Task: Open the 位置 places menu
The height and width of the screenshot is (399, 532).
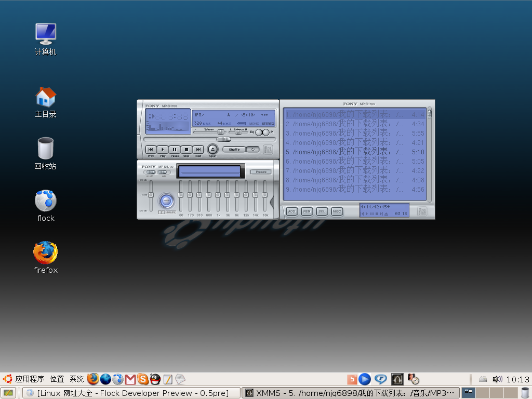Action: point(57,379)
